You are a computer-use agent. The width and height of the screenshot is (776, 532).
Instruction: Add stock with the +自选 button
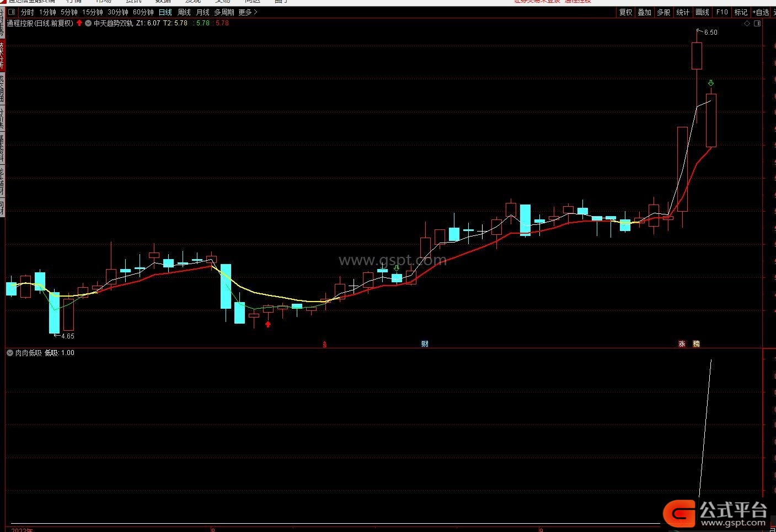(x=761, y=12)
